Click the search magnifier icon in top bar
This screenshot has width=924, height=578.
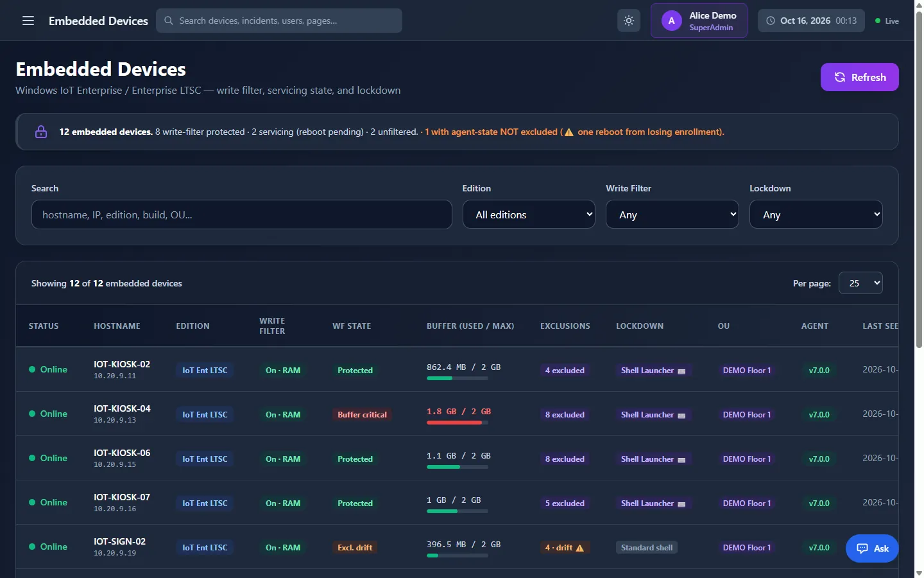pos(169,21)
